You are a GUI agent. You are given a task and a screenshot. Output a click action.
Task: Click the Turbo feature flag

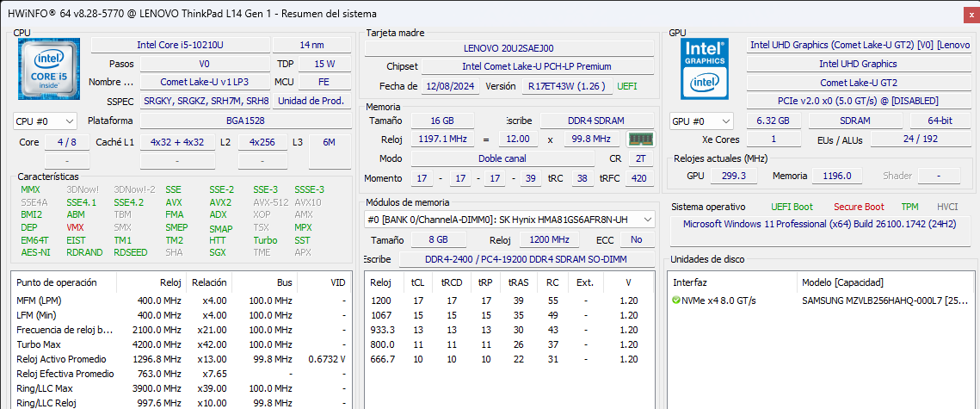[265, 240]
